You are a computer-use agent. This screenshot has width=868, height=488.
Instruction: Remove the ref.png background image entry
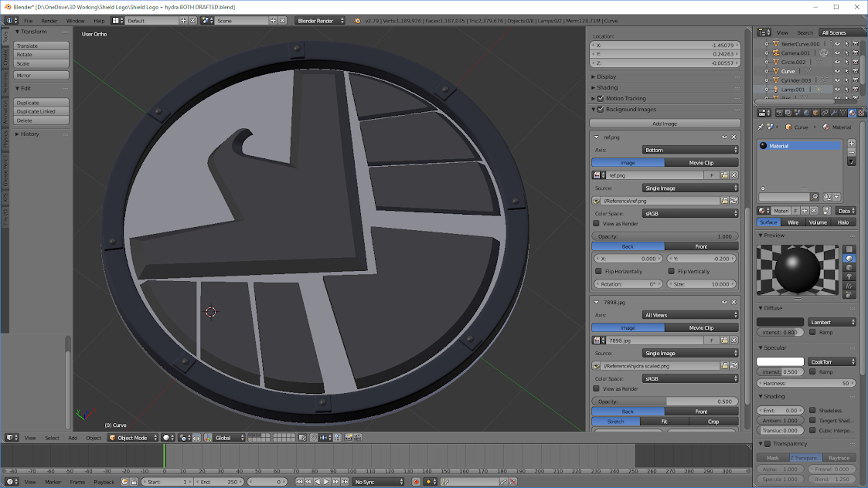[x=734, y=137]
